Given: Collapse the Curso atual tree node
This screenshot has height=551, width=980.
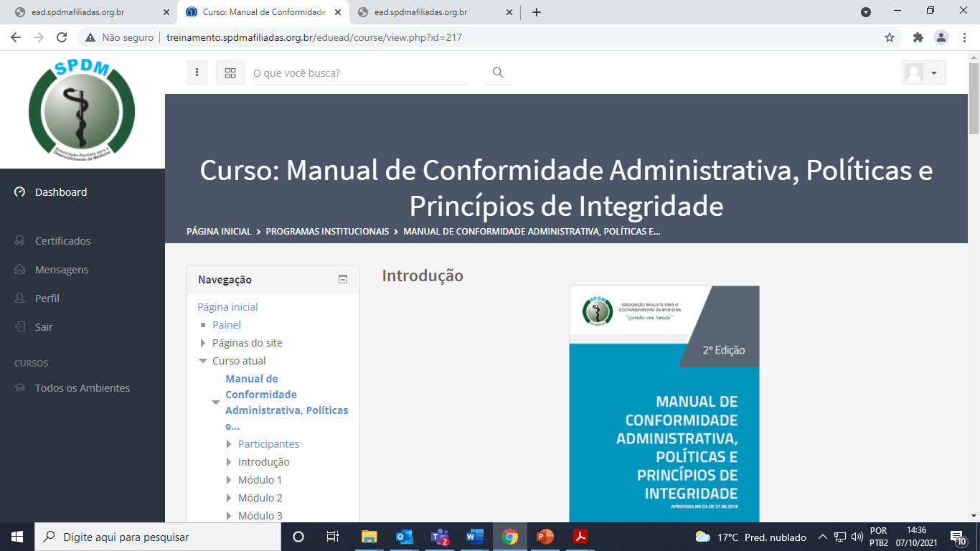Looking at the screenshot, I should (x=203, y=361).
